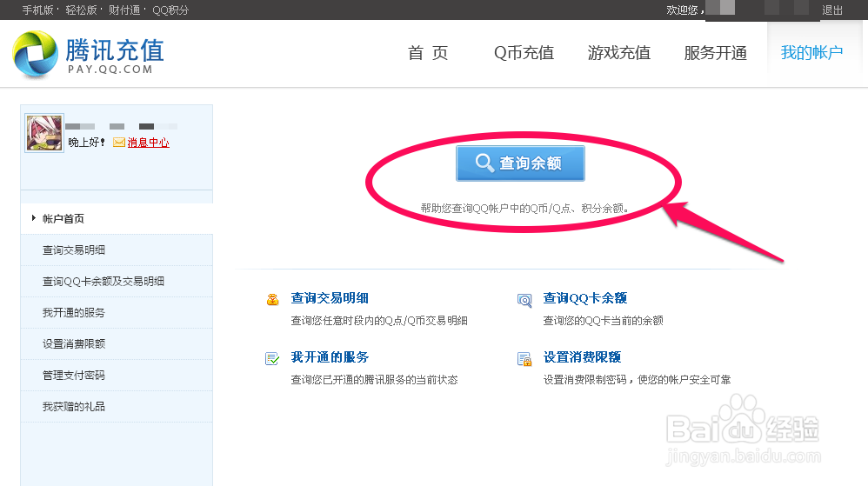Click the Tencent Pay globe logo
This screenshot has width=868, height=486.
(35, 53)
